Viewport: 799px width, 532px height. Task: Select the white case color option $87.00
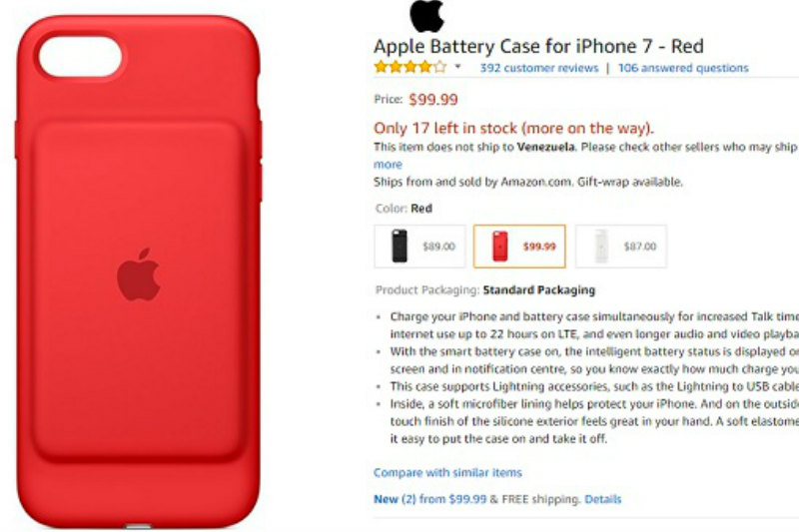point(620,247)
